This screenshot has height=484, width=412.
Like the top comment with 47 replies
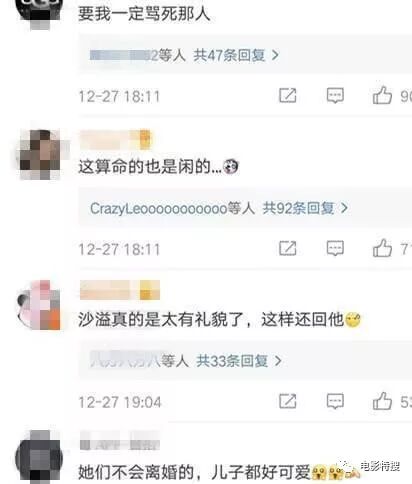(382, 96)
